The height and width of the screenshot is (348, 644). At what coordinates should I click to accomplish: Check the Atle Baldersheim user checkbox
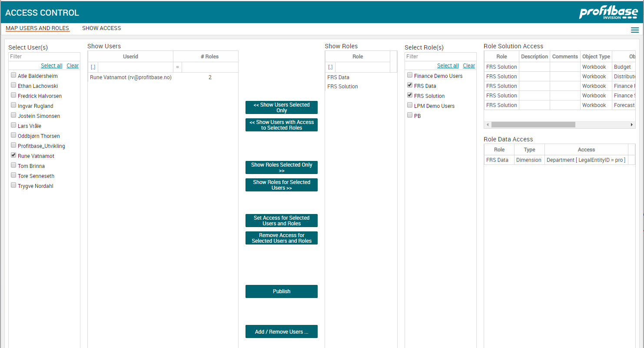13,75
